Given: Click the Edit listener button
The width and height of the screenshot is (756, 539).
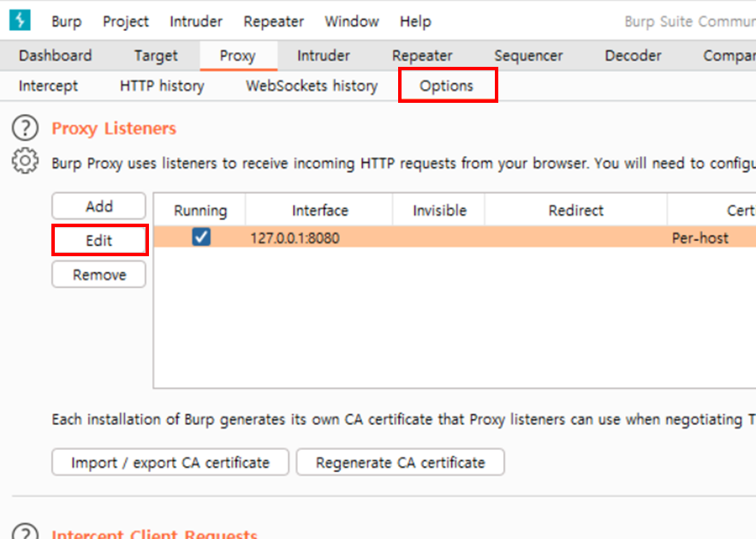Looking at the screenshot, I should tap(98, 240).
